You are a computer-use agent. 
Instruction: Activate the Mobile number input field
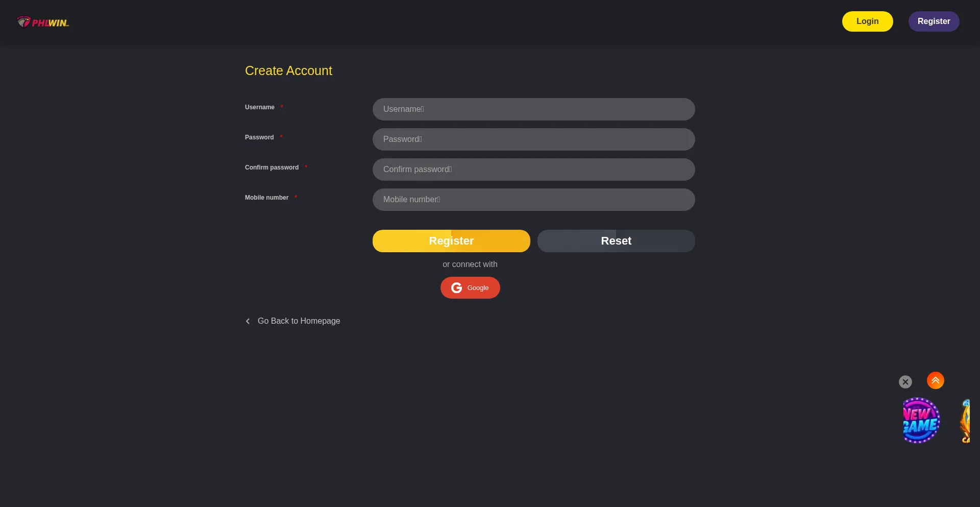[533, 200]
